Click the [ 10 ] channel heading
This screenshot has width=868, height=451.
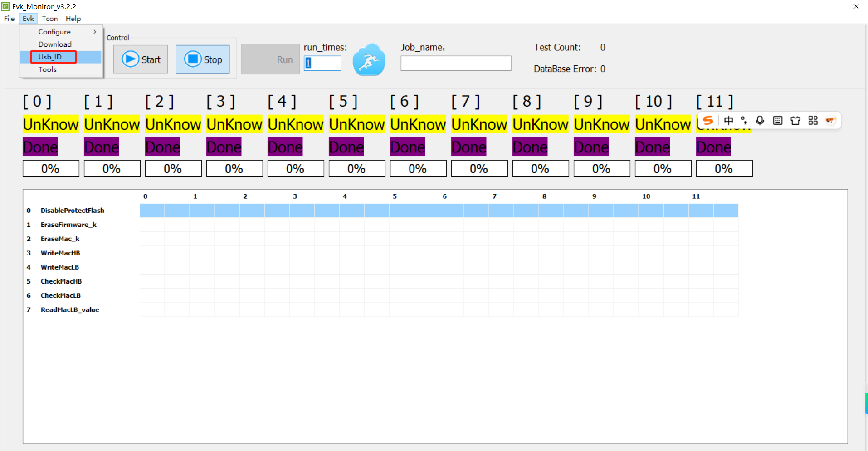653,101
